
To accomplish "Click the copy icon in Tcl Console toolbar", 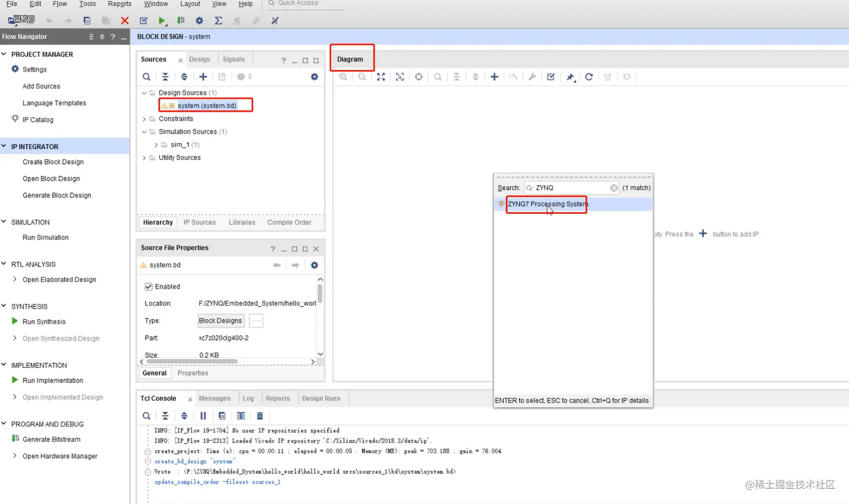I will click(x=222, y=416).
